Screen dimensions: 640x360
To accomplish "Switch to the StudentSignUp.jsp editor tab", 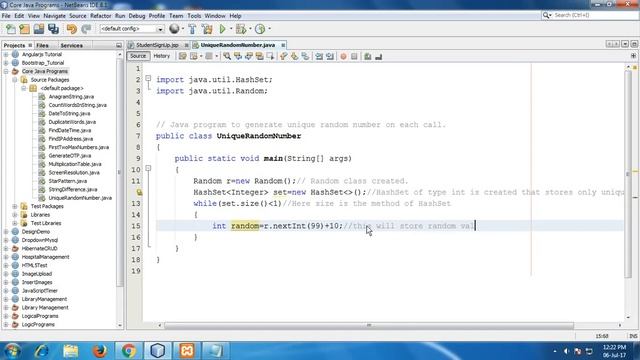I will (x=157, y=45).
